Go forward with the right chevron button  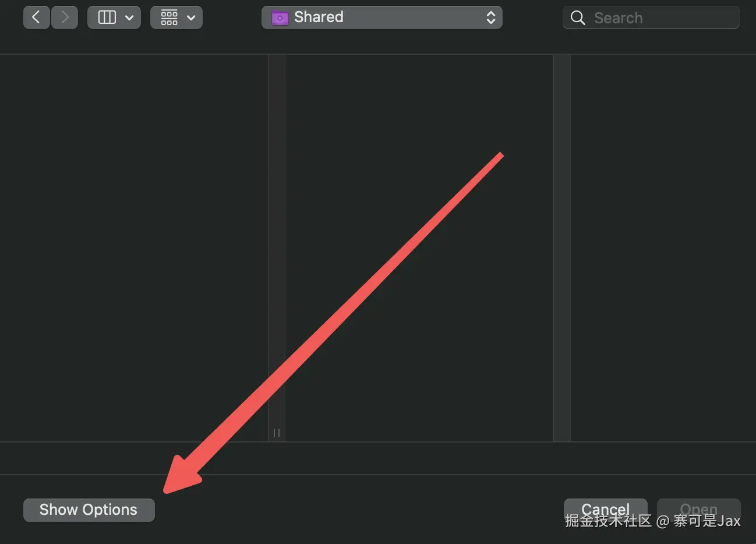coord(65,17)
